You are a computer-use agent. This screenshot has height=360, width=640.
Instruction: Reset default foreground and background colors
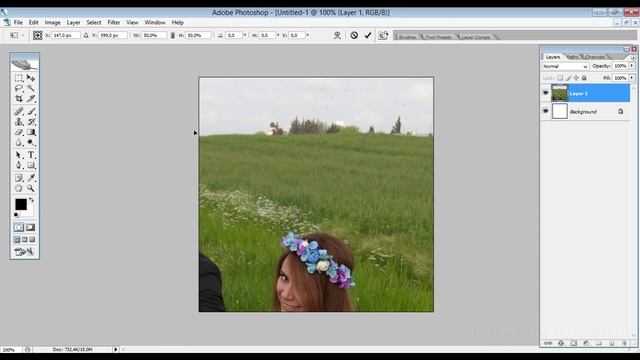[x=16, y=215]
